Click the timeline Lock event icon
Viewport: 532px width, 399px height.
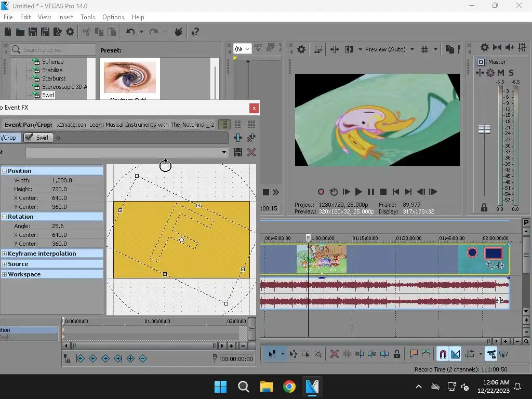pos(396,354)
